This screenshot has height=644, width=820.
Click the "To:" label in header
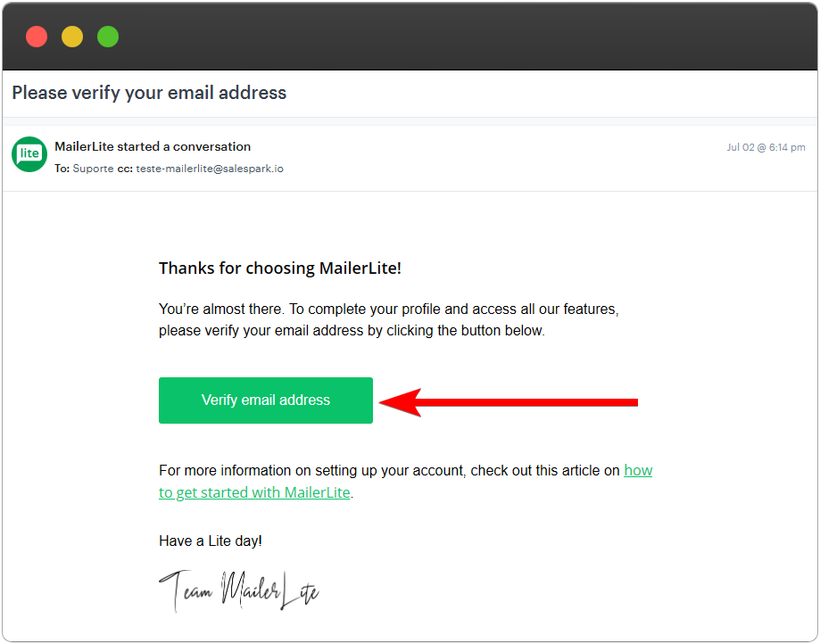(x=62, y=169)
